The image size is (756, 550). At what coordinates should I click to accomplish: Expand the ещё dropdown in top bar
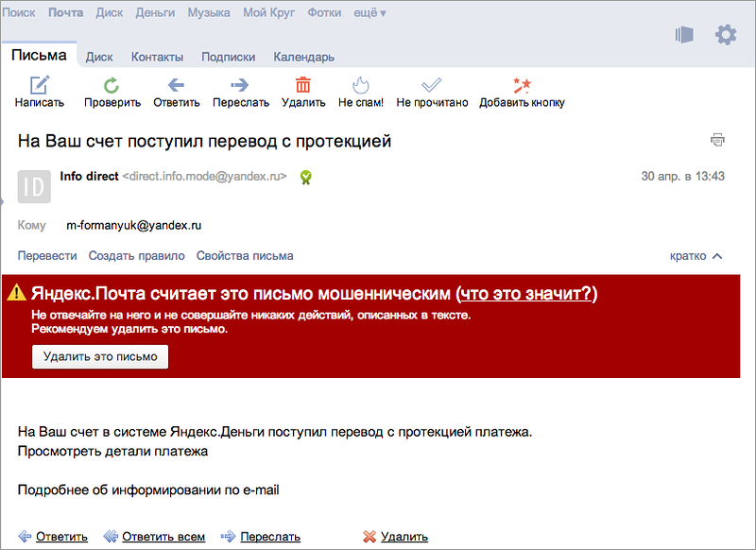(369, 13)
